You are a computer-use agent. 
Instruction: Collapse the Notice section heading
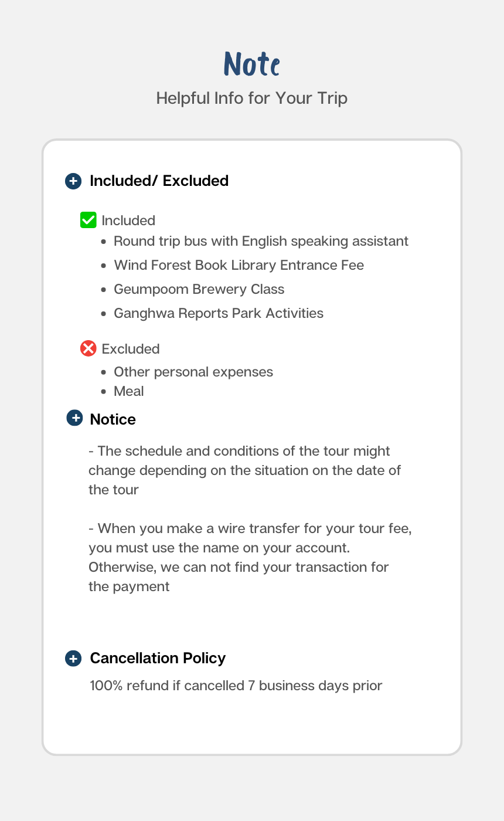coord(113,419)
